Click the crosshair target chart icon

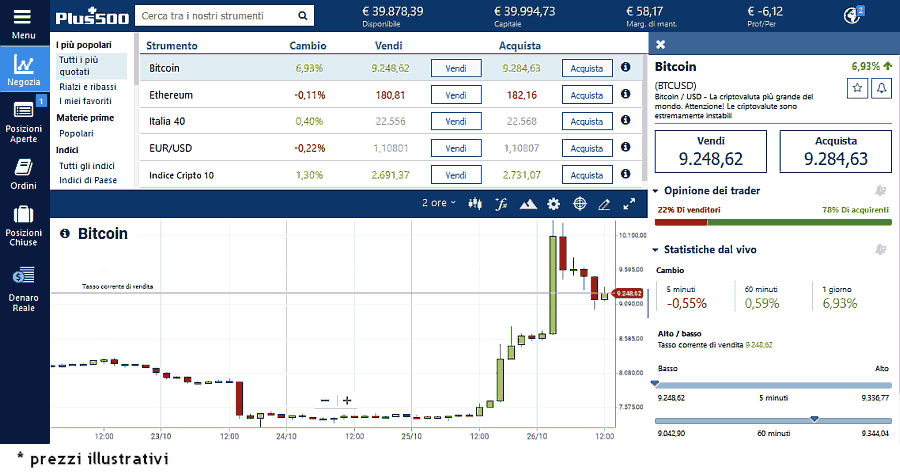pos(579,203)
